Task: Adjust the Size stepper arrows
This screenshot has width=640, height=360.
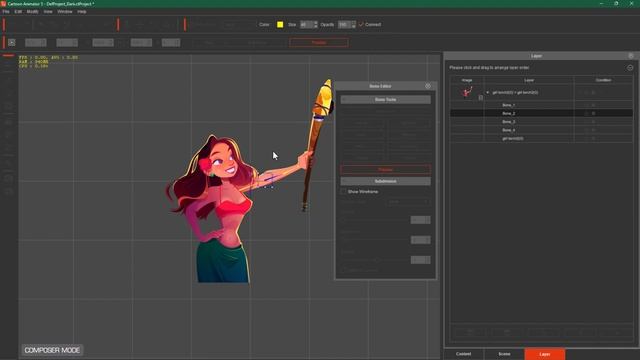Action: click(x=316, y=24)
